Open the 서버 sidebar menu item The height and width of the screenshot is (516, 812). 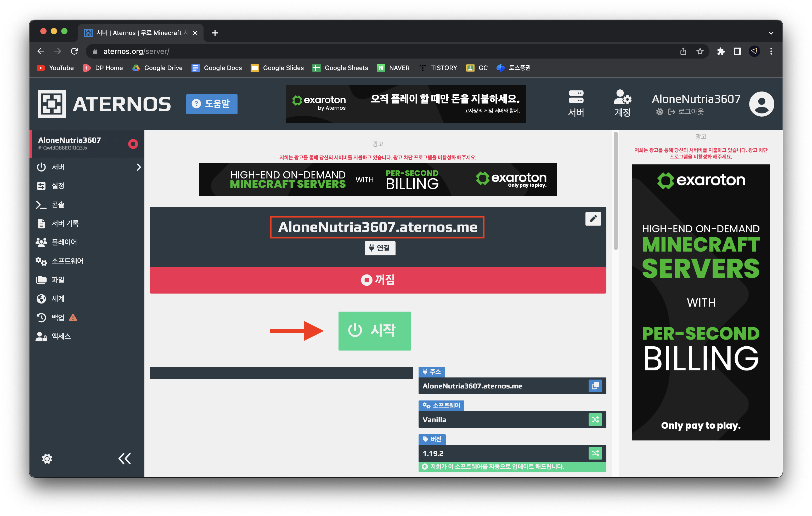(87, 167)
